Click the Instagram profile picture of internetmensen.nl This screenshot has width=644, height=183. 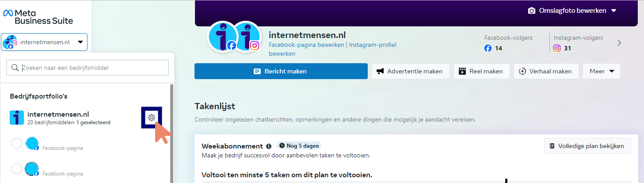[246, 37]
